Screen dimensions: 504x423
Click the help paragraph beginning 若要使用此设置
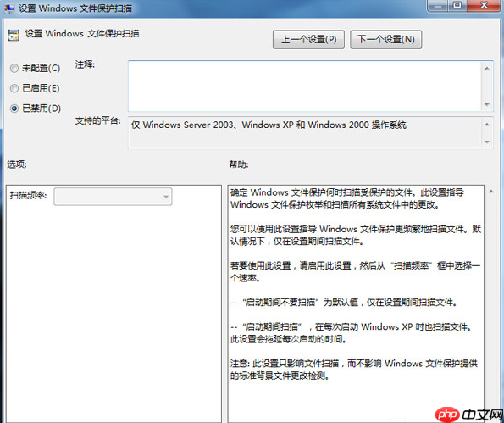coord(355,271)
